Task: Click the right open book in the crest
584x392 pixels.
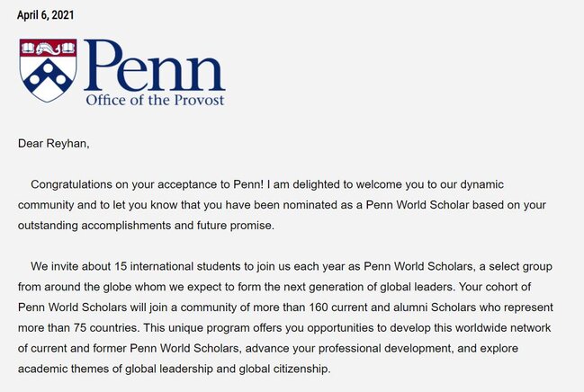Action: (x=68, y=48)
